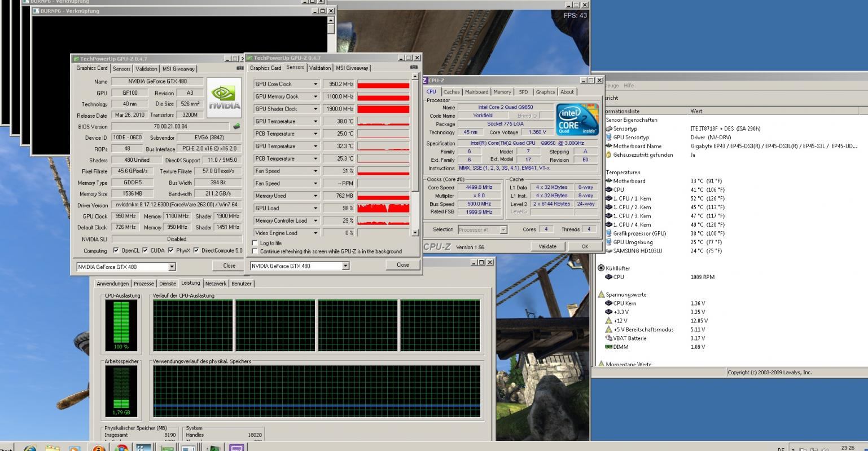
Task: Enable the Log to file checkbox
Action: coord(255,243)
